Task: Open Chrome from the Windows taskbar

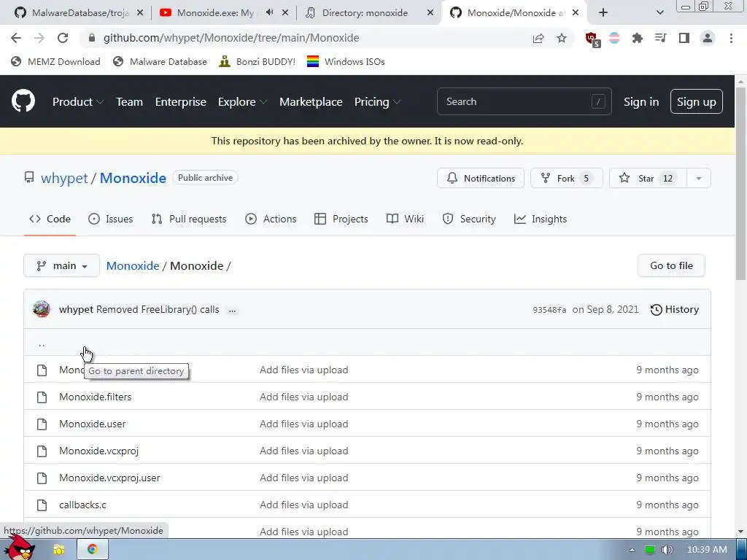Action: point(93,550)
